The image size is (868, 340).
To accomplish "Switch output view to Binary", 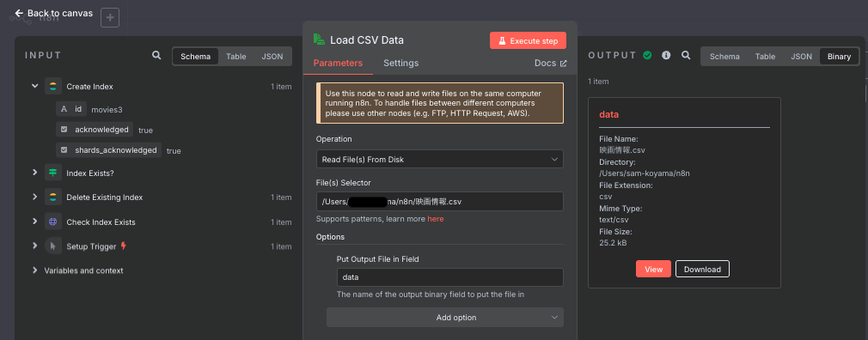I will (x=840, y=57).
